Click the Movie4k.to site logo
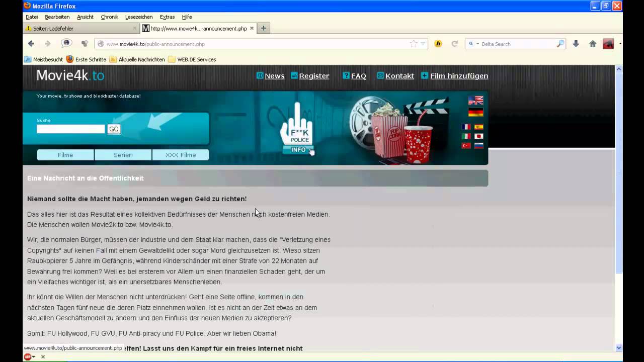The width and height of the screenshot is (644, 362). pos(70,75)
